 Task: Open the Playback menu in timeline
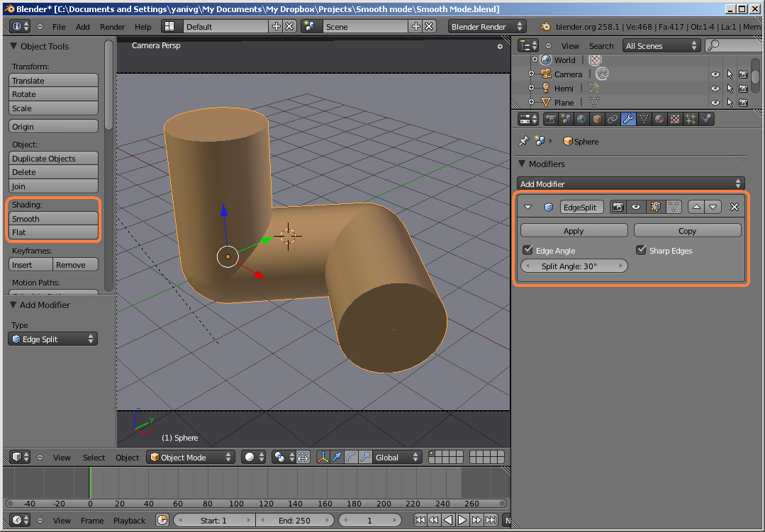coord(129,521)
